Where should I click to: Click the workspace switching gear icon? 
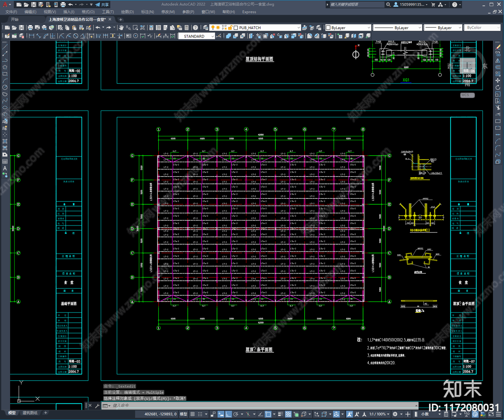395,414
